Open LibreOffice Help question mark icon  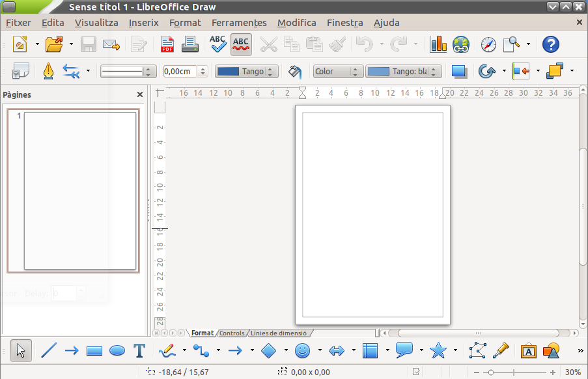pos(550,44)
